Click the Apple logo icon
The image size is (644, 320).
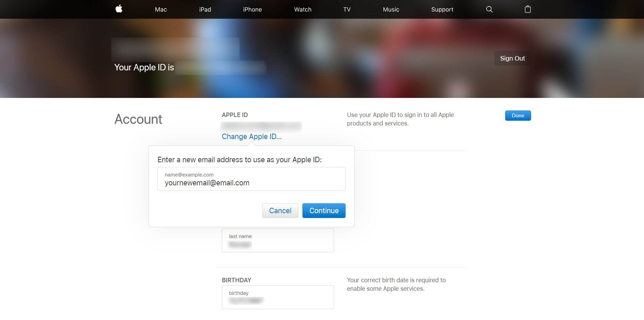119,9
